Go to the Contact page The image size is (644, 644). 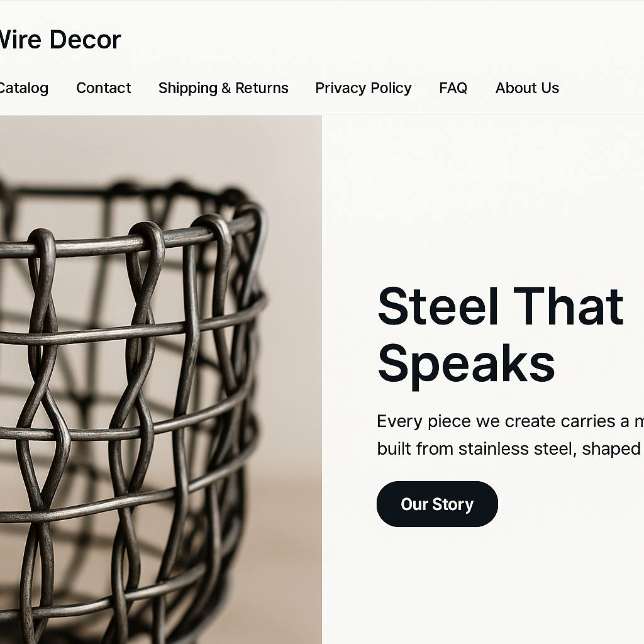coord(104,88)
